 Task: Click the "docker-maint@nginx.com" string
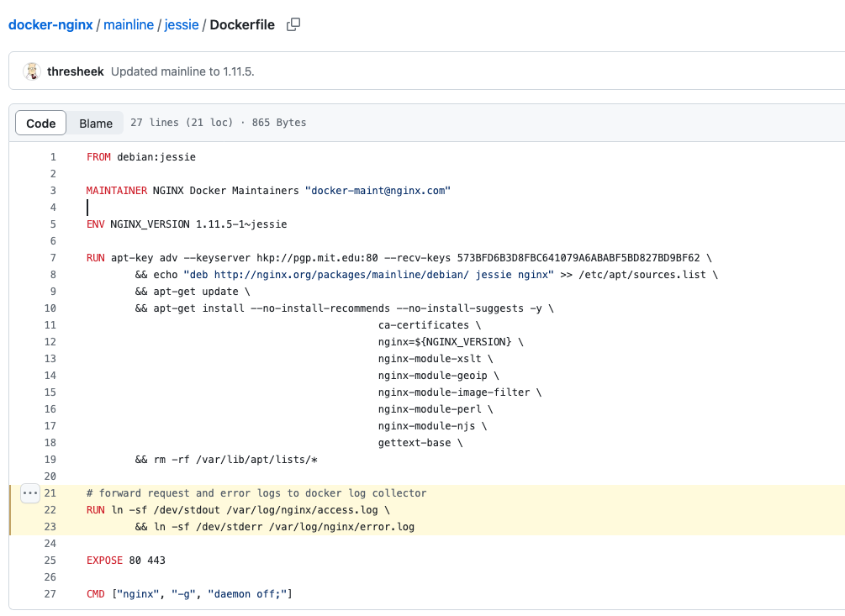click(378, 191)
